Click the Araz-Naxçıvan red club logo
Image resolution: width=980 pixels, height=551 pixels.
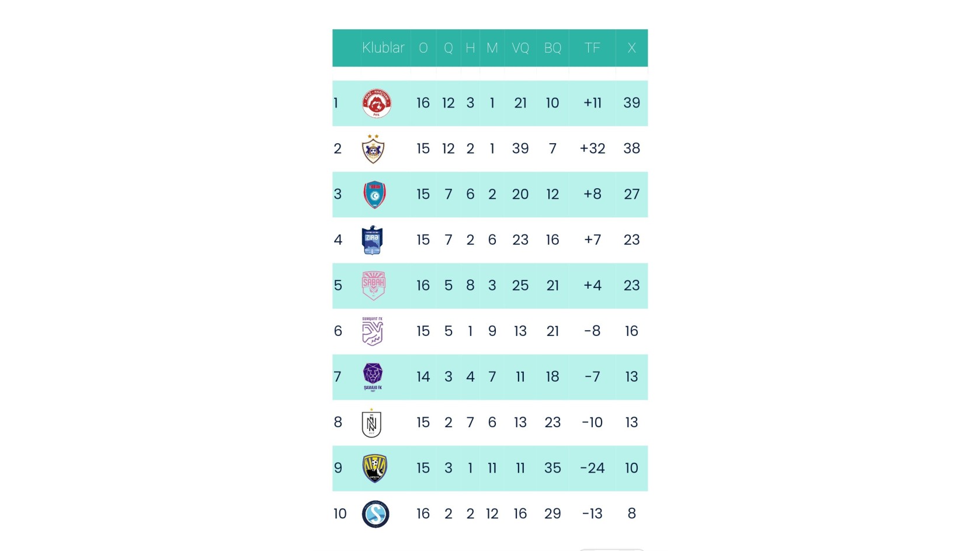[376, 103]
